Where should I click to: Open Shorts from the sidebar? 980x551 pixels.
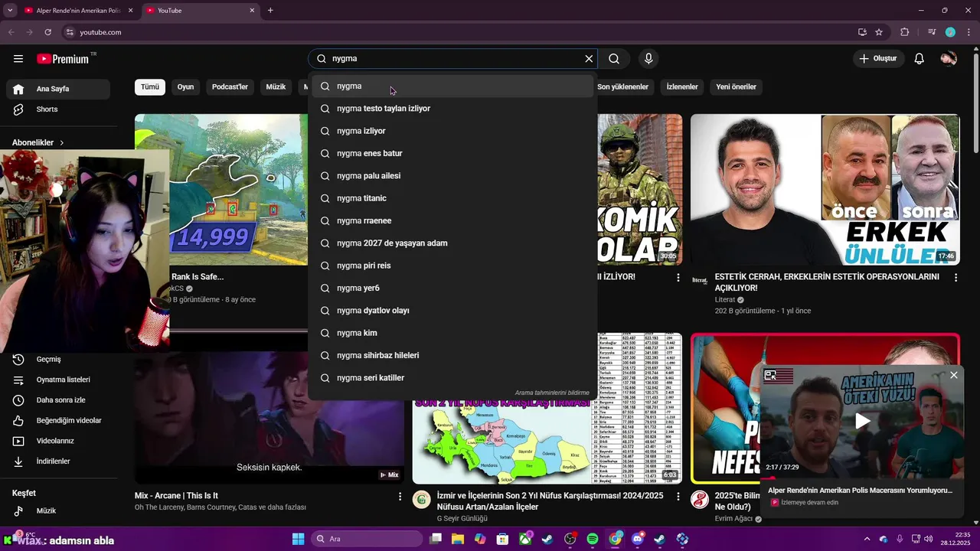58,109
